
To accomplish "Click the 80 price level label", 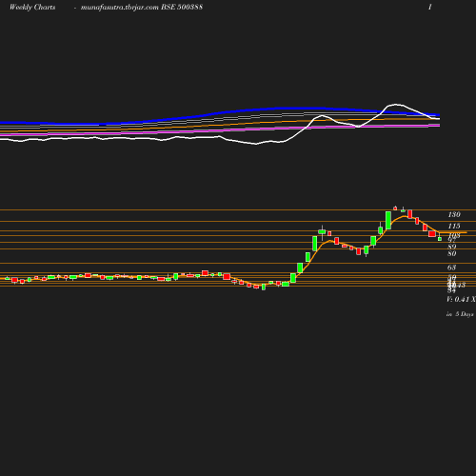I will pyautogui.click(x=452, y=253).
